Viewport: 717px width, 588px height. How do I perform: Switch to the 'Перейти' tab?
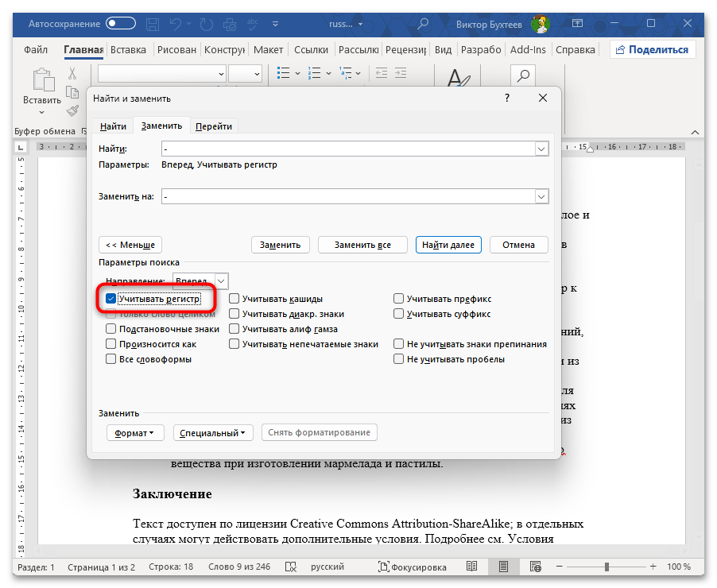[214, 126]
